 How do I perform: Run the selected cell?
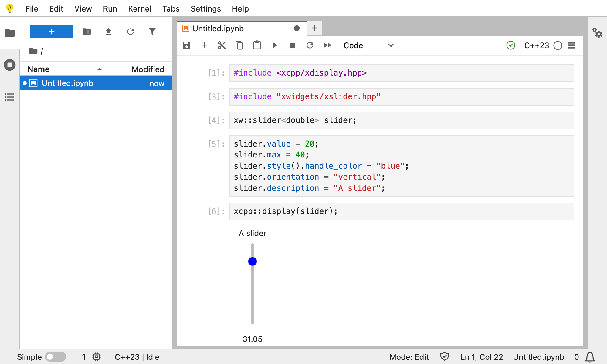tap(275, 45)
